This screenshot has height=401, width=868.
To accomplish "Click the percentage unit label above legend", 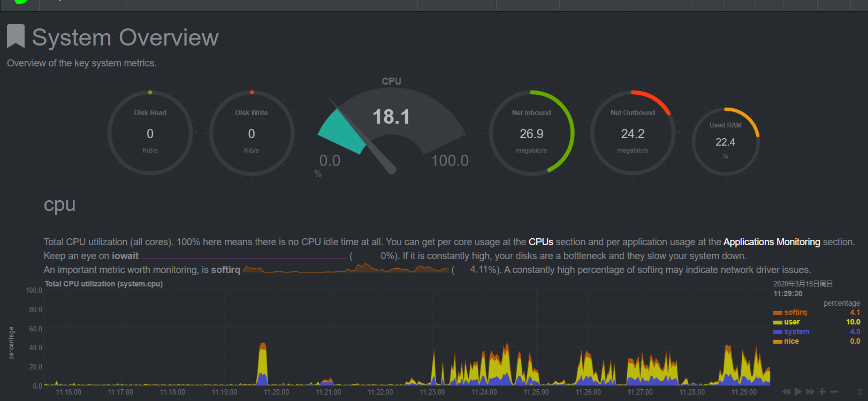I will 842,303.
